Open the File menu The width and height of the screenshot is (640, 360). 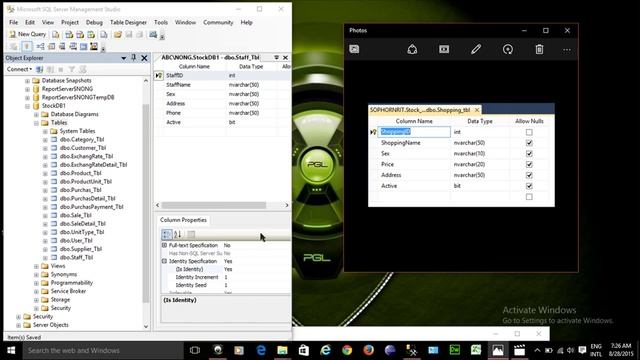click(x=13, y=22)
